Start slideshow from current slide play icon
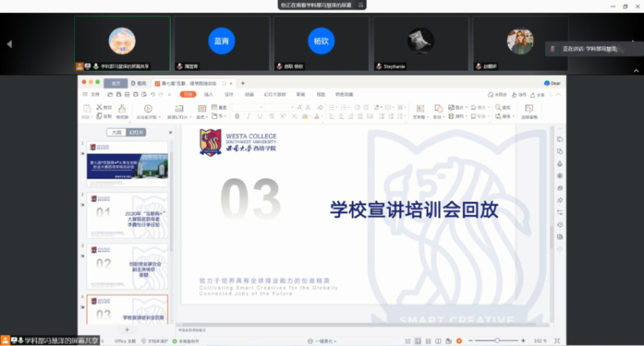 147,108
